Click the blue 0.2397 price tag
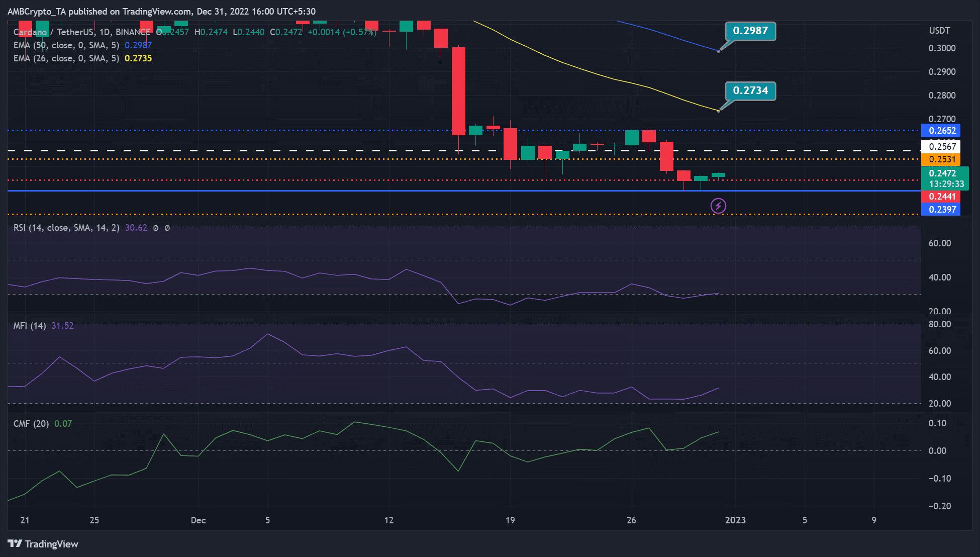This screenshot has width=980, height=557. pyautogui.click(x=941, y=210)
